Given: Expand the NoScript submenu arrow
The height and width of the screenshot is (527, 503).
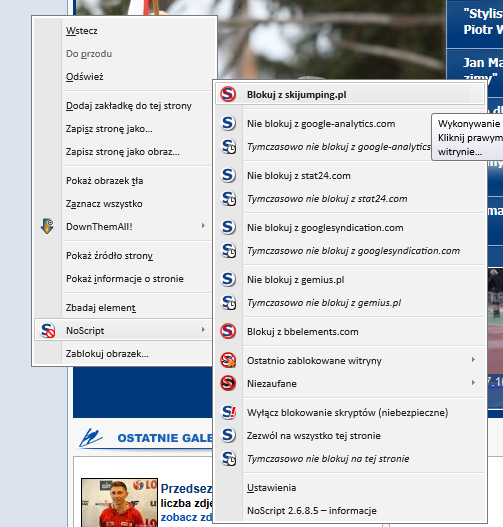Looking at the screenshot, I should 203,330.
